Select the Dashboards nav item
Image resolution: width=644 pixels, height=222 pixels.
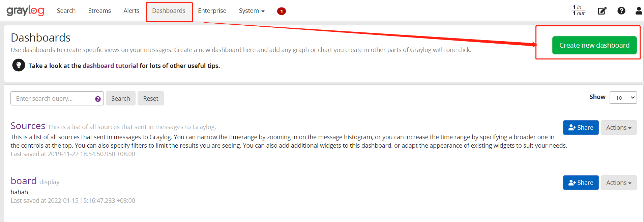(x=169, y=11)
